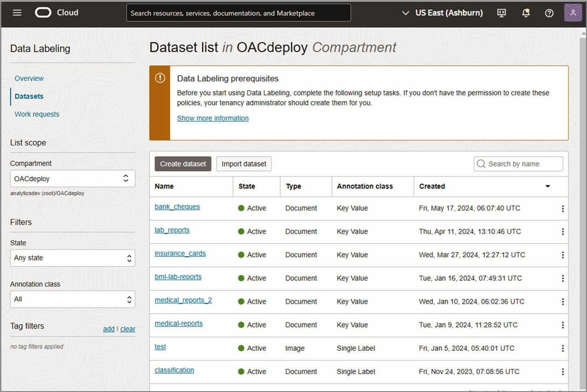This screenshot has width=587, height=392.
Task: Click the magnifier in Search by name
Action: pos(481,163)
